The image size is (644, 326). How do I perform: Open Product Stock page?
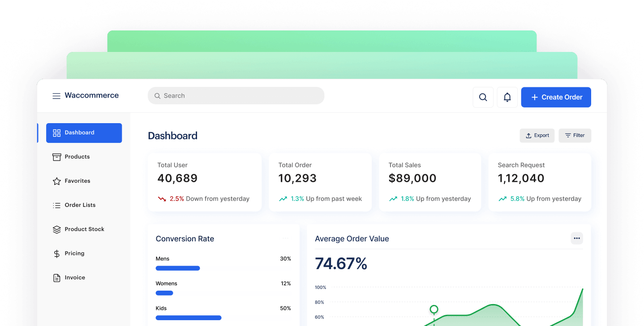pos(84,230)
